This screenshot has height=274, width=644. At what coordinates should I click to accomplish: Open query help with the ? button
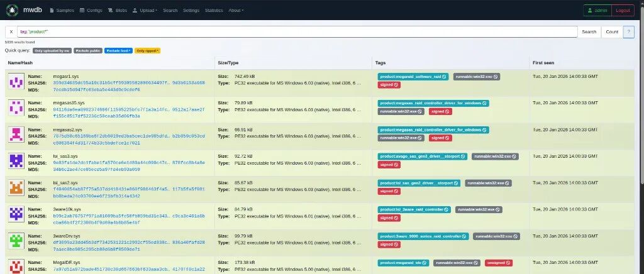click(628, 31)
